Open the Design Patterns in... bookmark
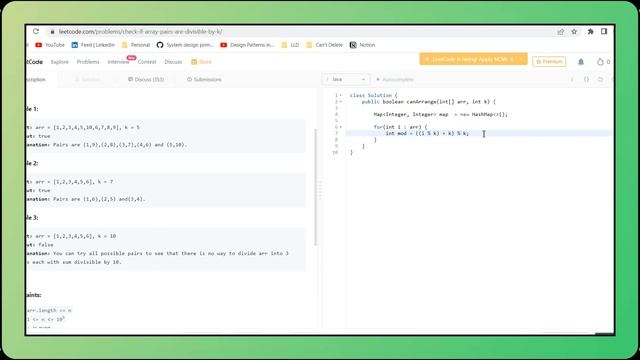Screen dimensions: 640x360 (247, 45)
